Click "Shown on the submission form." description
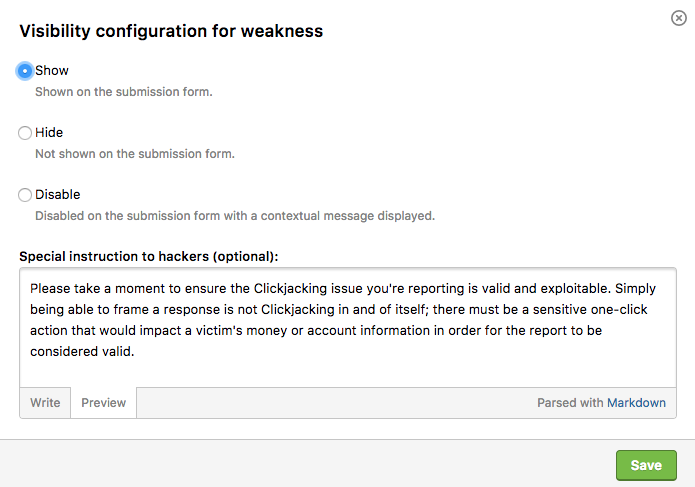695x487 pixels. point(124,92)
